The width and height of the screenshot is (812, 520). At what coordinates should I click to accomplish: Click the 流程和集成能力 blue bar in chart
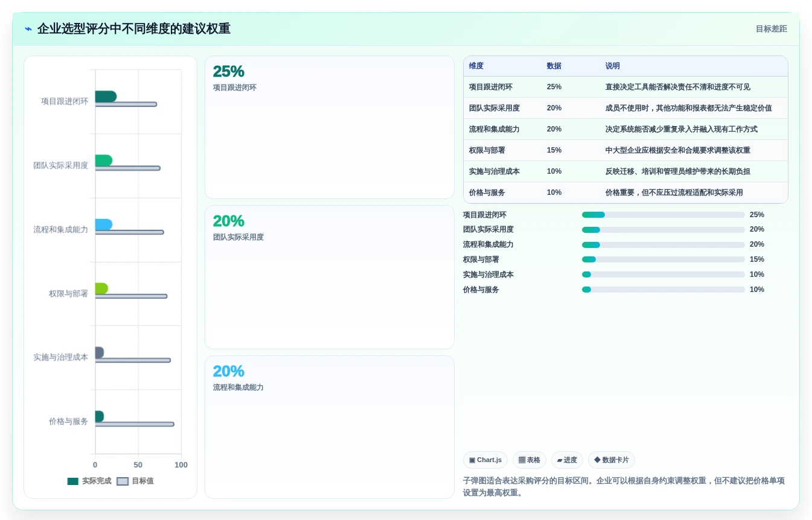tap(103, 224)
